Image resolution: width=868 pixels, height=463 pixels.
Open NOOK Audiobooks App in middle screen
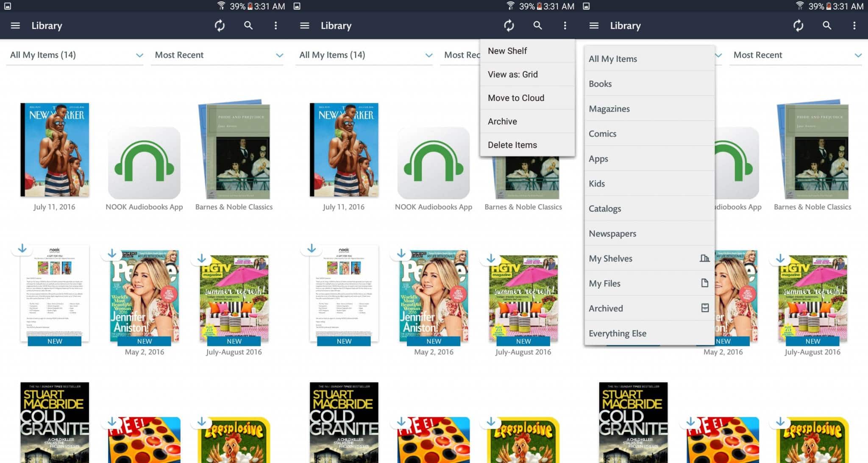pyautogui.click(x=434, y=163)
